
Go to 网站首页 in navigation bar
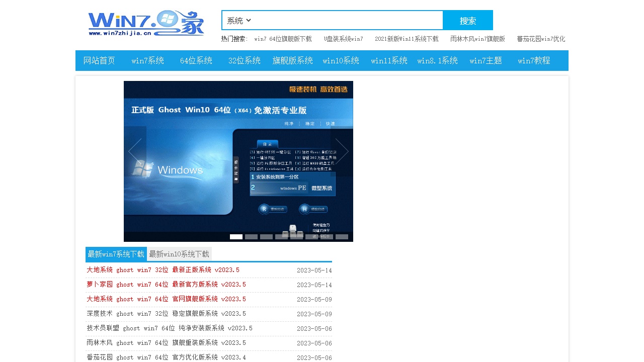point(100,61)
